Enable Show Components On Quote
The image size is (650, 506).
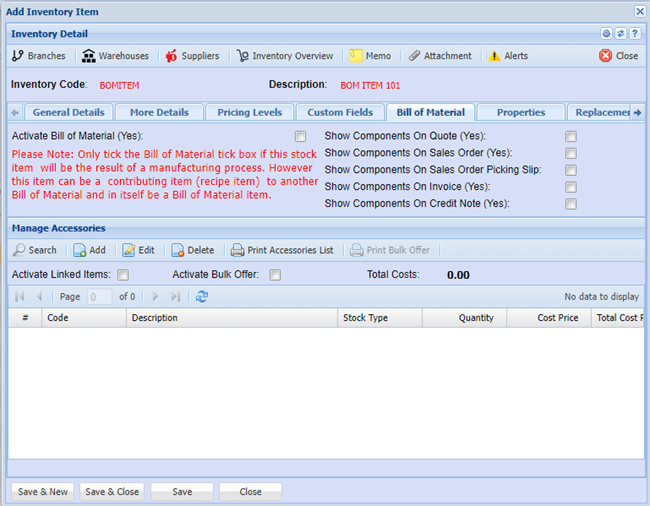pyautogui.click(x=571, y=136)
